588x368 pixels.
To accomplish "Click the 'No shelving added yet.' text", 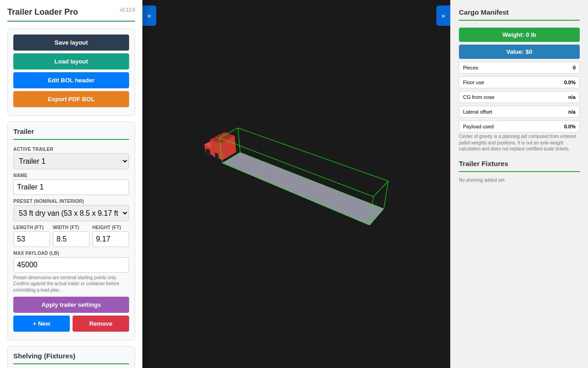I will [x=482, y=180].
